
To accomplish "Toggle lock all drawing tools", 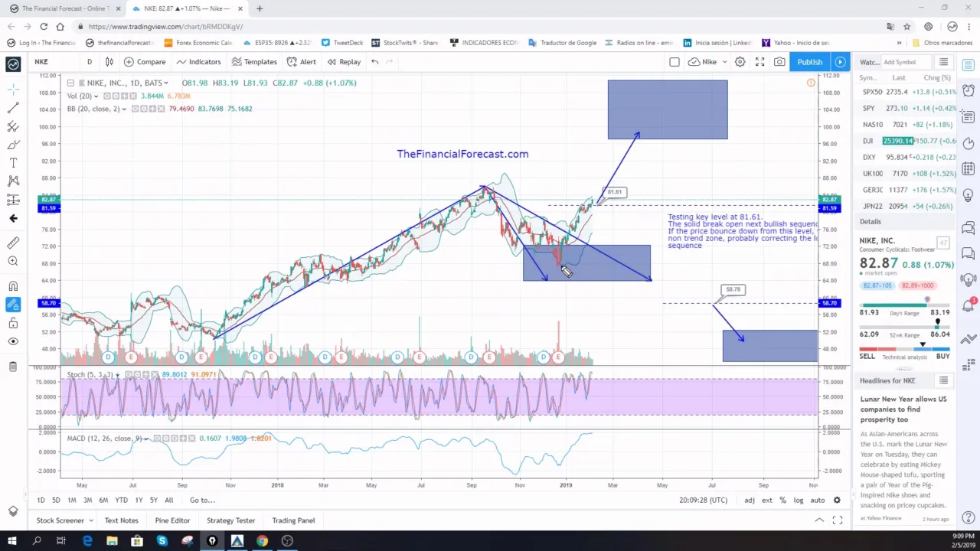I will pyautogui.click(x=13, y=323).
